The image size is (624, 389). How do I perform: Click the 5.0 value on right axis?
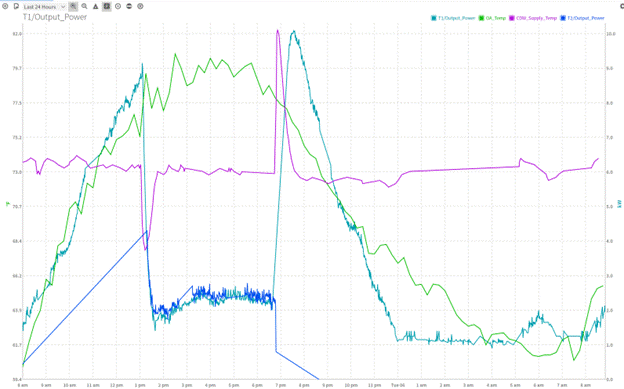610,207
